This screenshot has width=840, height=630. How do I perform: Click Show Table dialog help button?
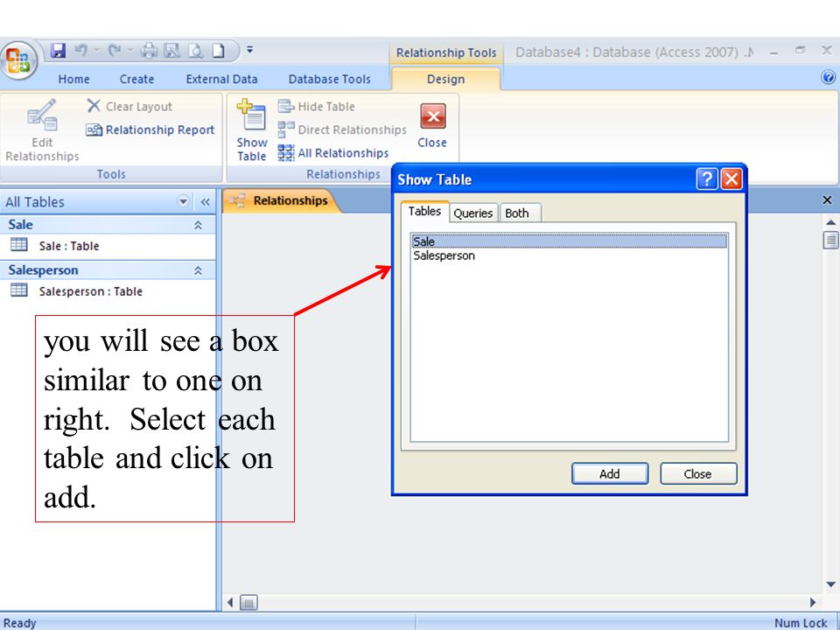tap(707, 178)
